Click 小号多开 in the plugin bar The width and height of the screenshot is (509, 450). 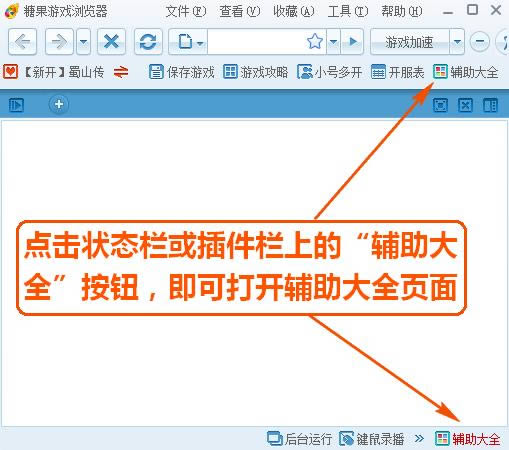329,72
